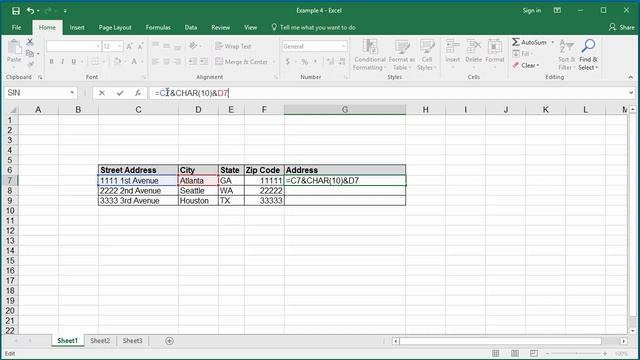The height and width of the screenshot is (360, 640).
Task: Switch to the Sheet2 tab
Action: pyautogui.click(x=100, y=341)
